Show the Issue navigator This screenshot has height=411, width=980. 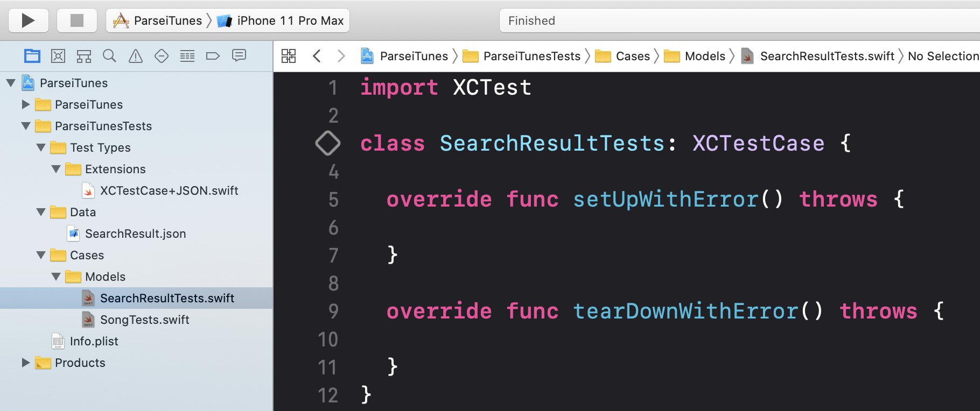point(136,56)
